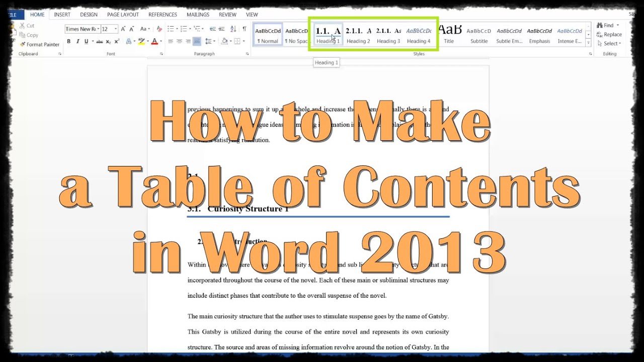
Task: Switch to the REFERENCES tab
Action: pos(163,15)
